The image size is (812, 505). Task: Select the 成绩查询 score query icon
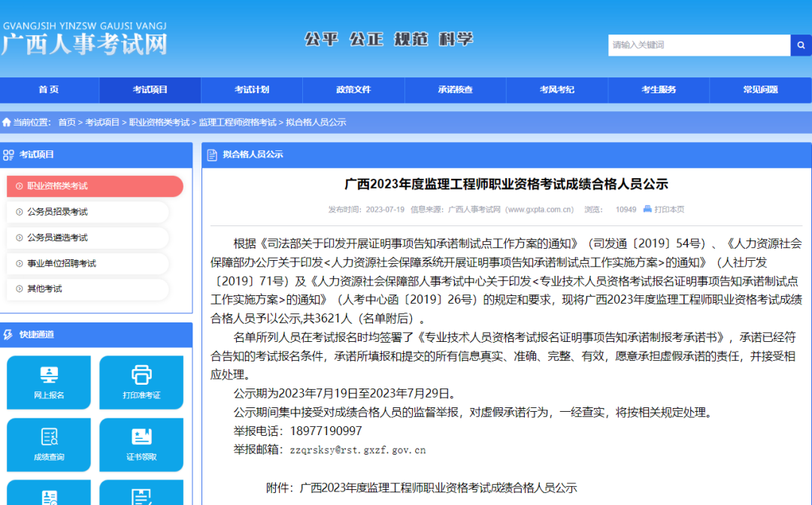tap(48, 440)
